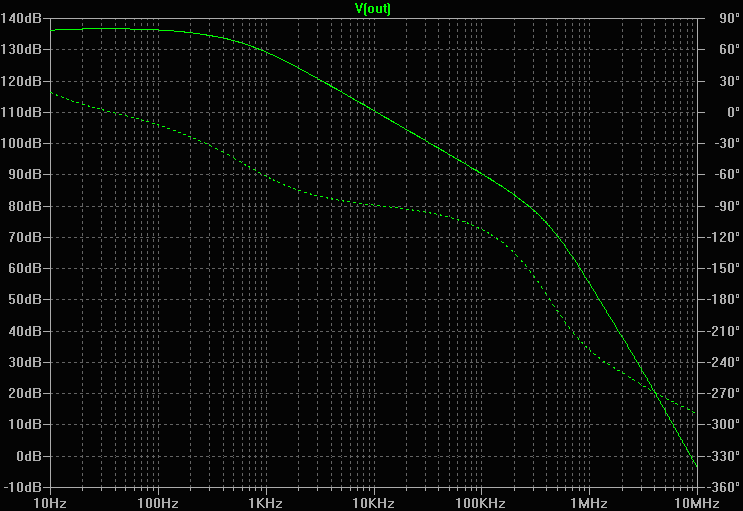Click the -240° phase axis label
Image resolution: width=743 pixels, height=511 pixels.
725,362
